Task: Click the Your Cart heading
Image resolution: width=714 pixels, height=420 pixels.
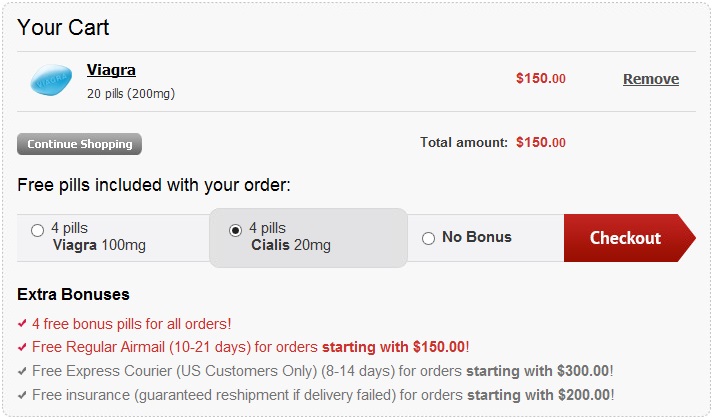Action: pyautogui.click(x=63, y=27)
